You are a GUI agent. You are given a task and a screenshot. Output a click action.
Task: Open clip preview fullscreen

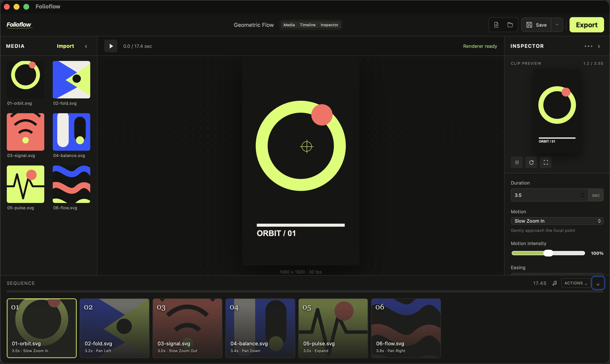pos(546,162)
